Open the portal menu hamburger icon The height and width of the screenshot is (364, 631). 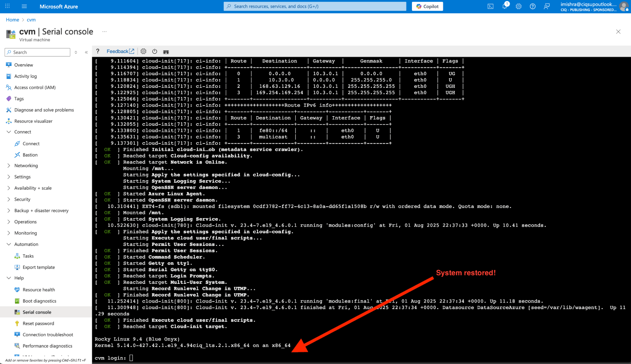point(24,6)
